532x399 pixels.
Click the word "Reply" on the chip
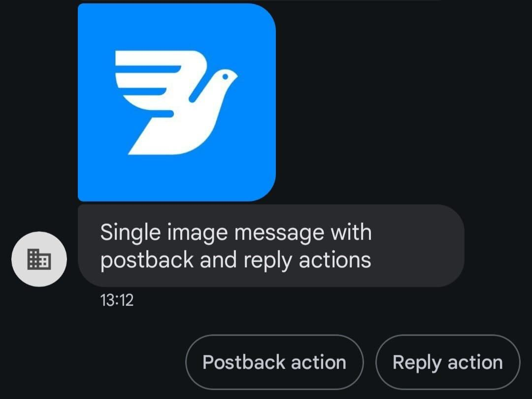click(x=417, y=363)
